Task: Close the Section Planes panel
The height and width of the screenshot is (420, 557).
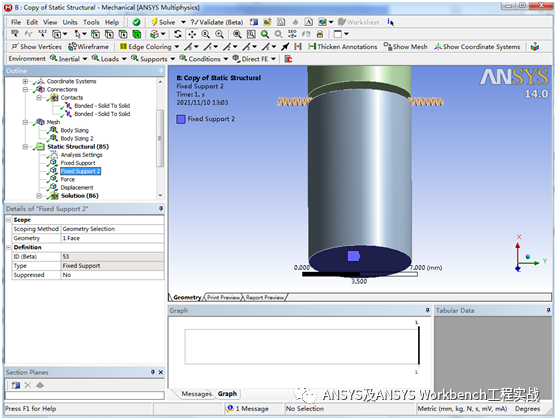Action: click(161, 372)
